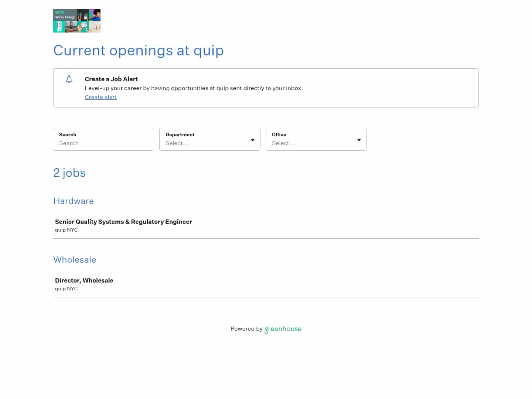
Task: Click the bell icon in the Job Alert box
Action: tap(69, 79)
